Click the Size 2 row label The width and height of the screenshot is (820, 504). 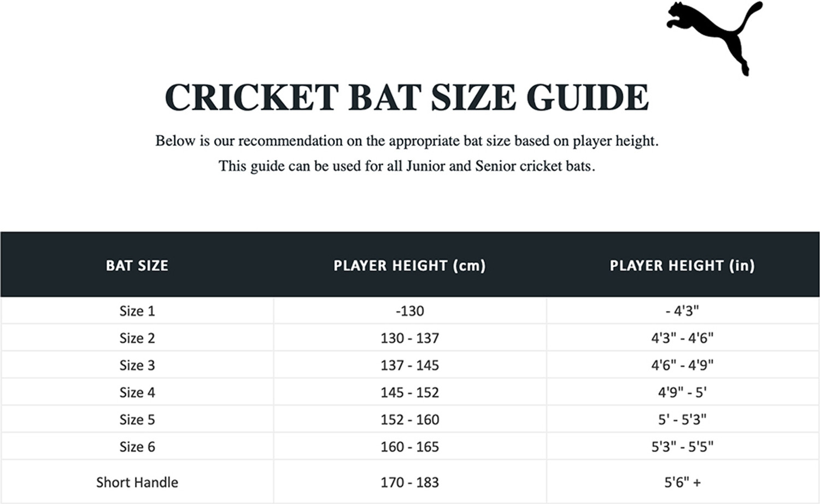pyautogui.click(x=137, y=338)
